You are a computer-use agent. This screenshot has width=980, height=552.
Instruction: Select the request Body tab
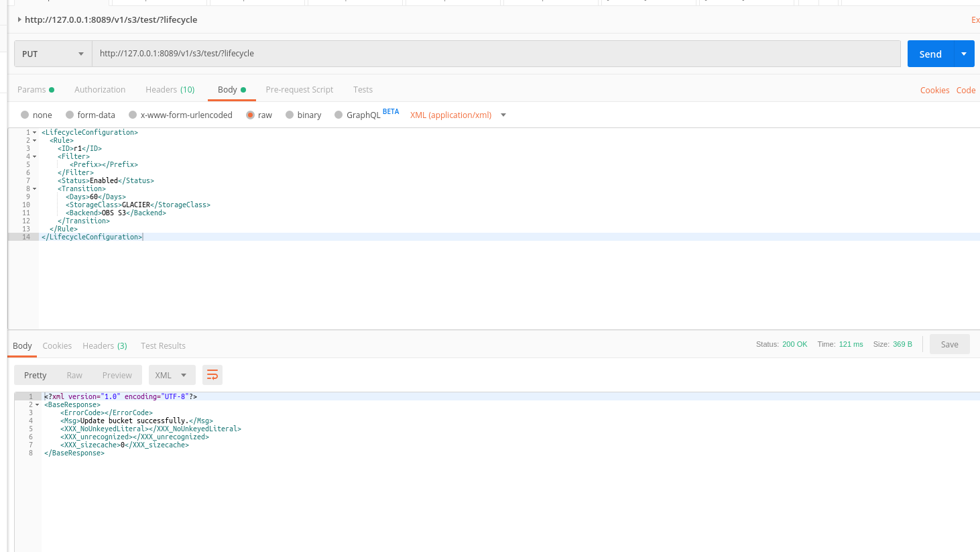pyautogui.click(x=232, y=89)
